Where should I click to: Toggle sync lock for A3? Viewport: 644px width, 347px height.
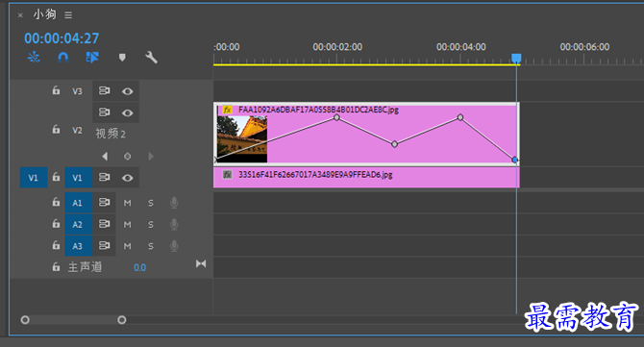(x=105, y=245)
